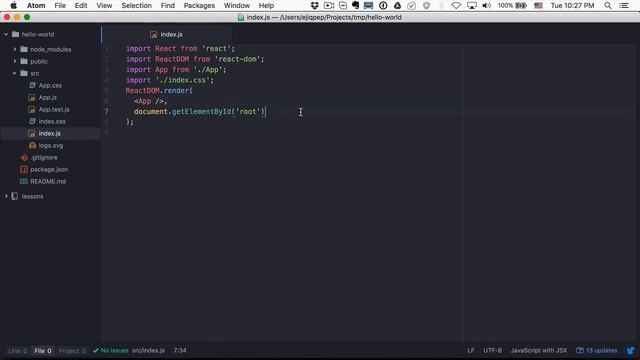Open Spotlight search magnifier icon
This screenshot has height=360, width=640.
tap(608, 5)
